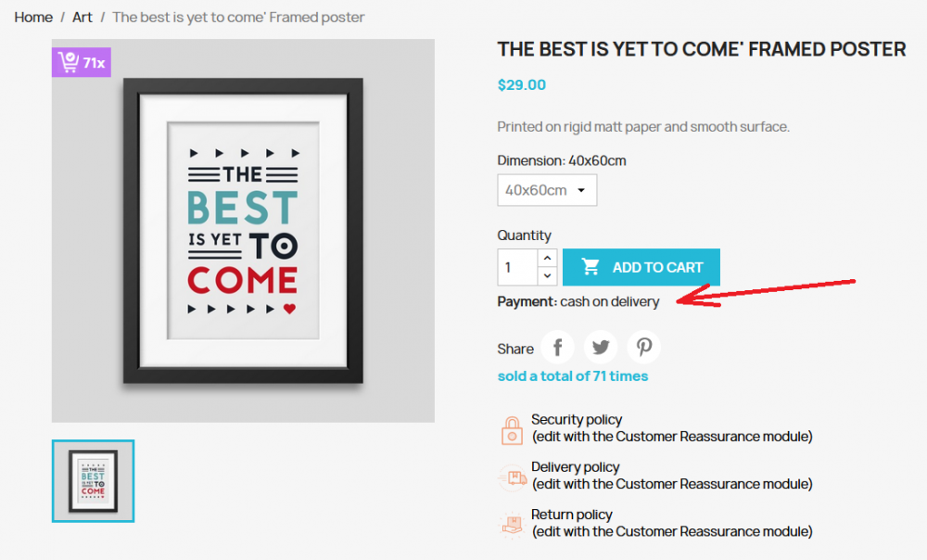The image size is (927, 560).
Task: Click the Return policy box icon
Action: click(x=512, y=525)
